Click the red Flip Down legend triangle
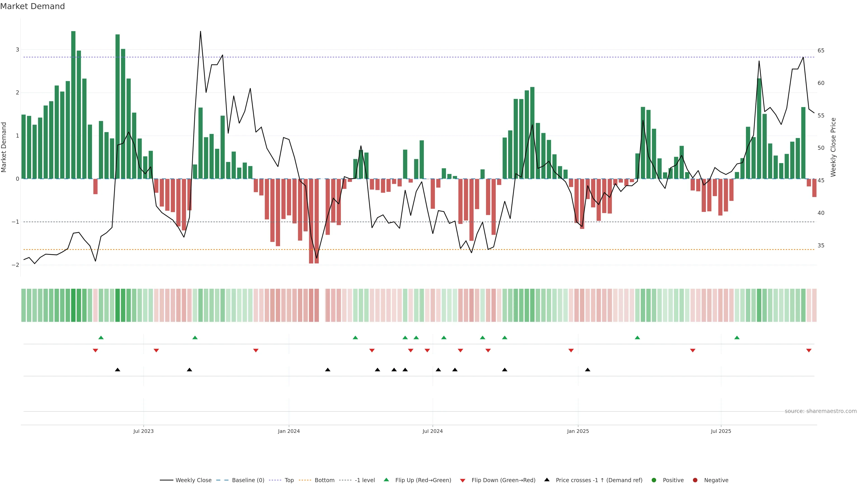The width and height of the screenshot is (868, 488). 463,480
